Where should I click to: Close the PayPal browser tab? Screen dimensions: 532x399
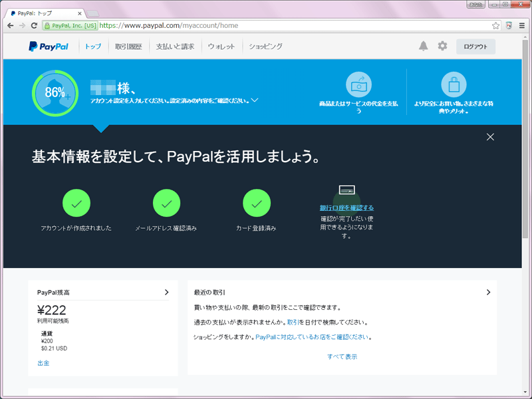pos(79,13)
